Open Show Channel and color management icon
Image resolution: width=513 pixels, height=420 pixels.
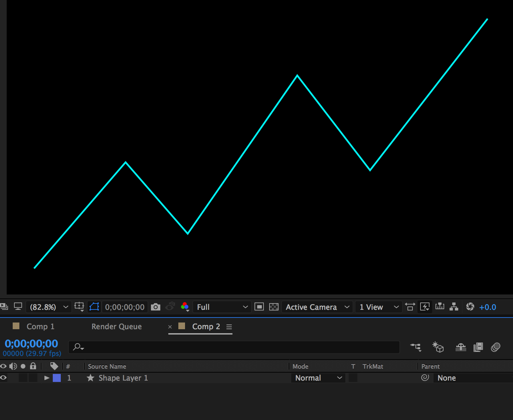tap(185, 307)
